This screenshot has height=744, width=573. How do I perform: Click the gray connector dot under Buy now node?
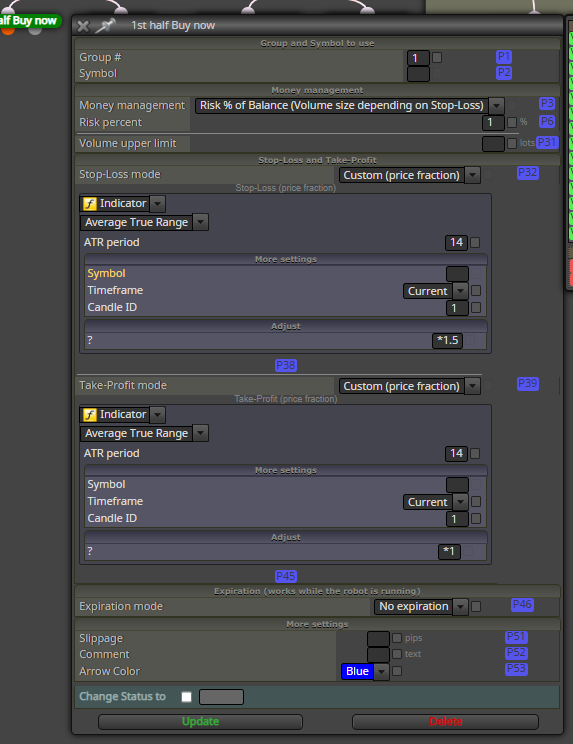pyautogui.click(x=35, y=31)
